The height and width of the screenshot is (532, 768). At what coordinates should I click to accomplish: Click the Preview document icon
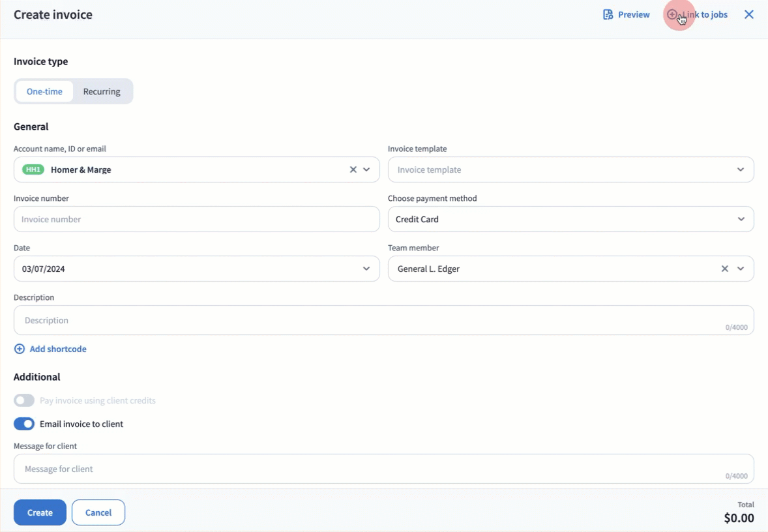coord(608,14)
